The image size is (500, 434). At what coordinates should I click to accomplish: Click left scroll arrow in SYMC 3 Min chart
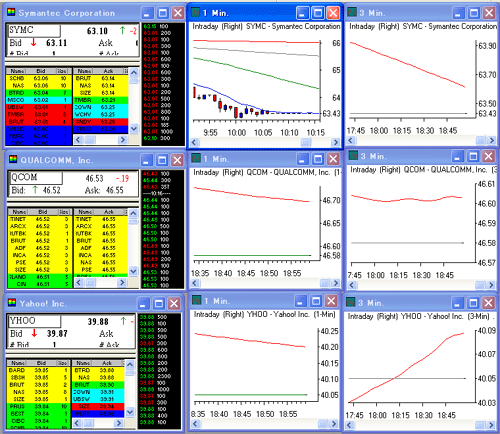pyautogui.click(x=351, y=140)
